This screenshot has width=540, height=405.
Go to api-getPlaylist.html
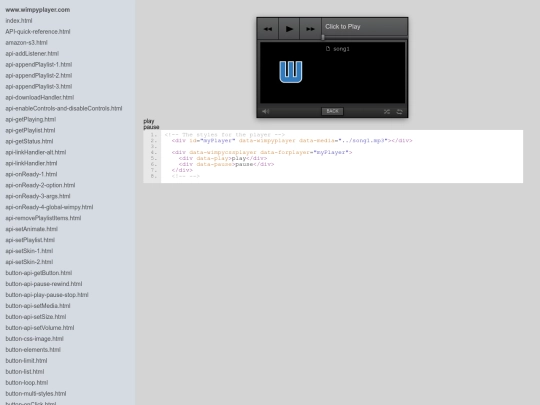(x=30, y=131)
